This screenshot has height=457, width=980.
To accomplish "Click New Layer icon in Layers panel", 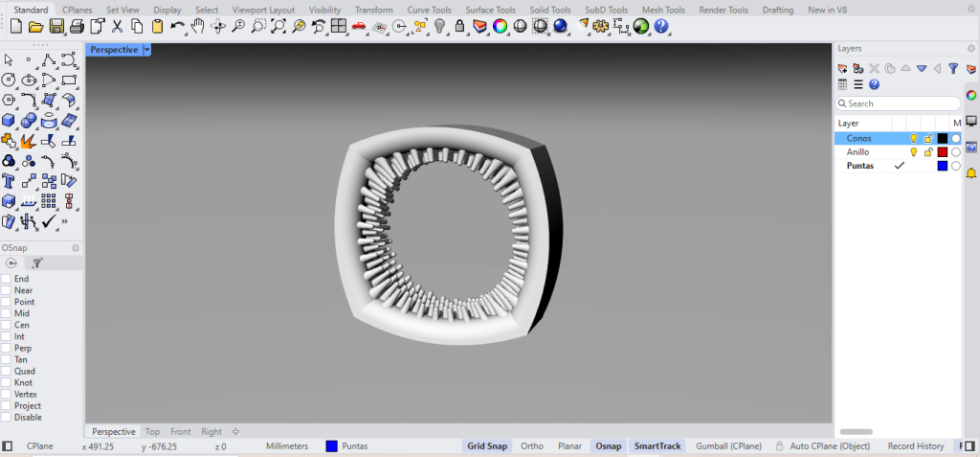I will pyautogui.click(x=842, y=68).
